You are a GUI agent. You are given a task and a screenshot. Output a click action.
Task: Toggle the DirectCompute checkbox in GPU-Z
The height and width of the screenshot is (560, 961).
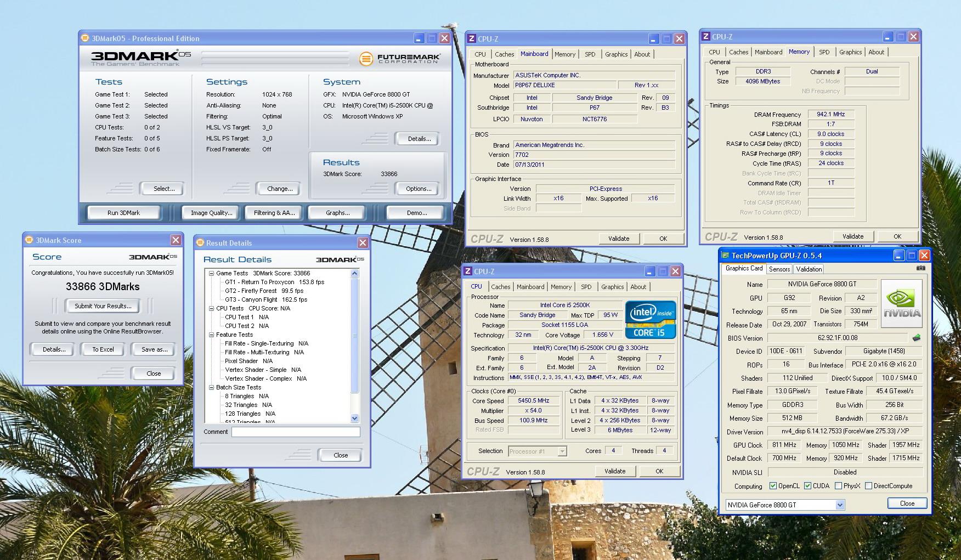[868, 486]
